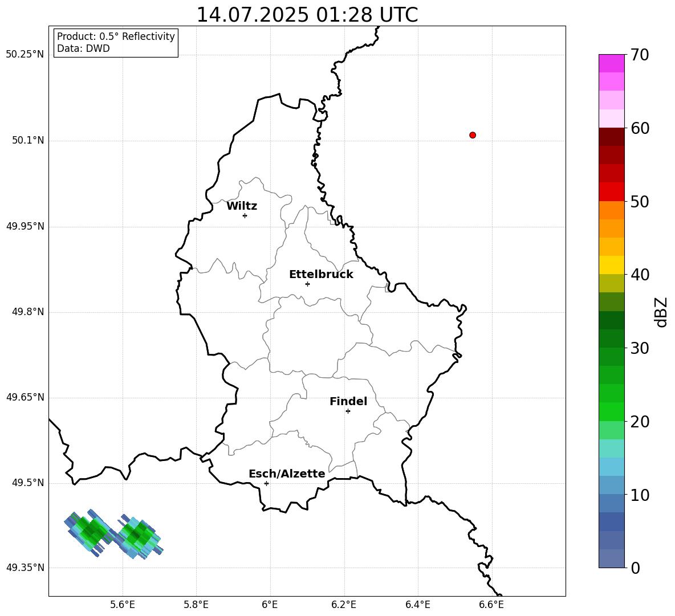Click the 49.5°N latitude label
The width and height of the screenshot is (675, 616).
click(28, 483)
